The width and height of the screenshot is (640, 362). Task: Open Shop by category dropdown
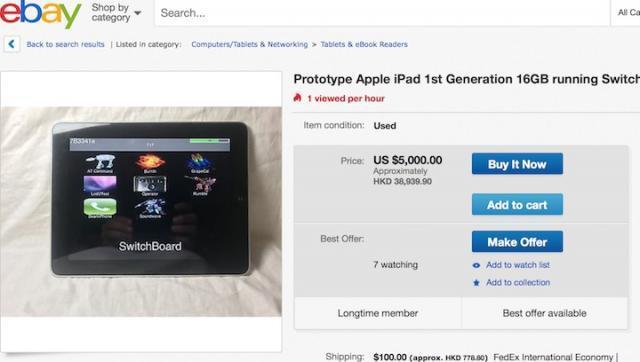pos(116,13)
